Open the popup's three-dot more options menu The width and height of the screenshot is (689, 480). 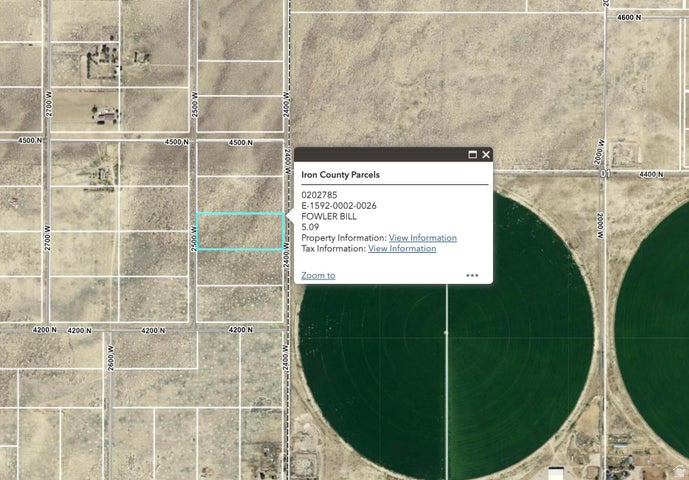pos(472,276)
